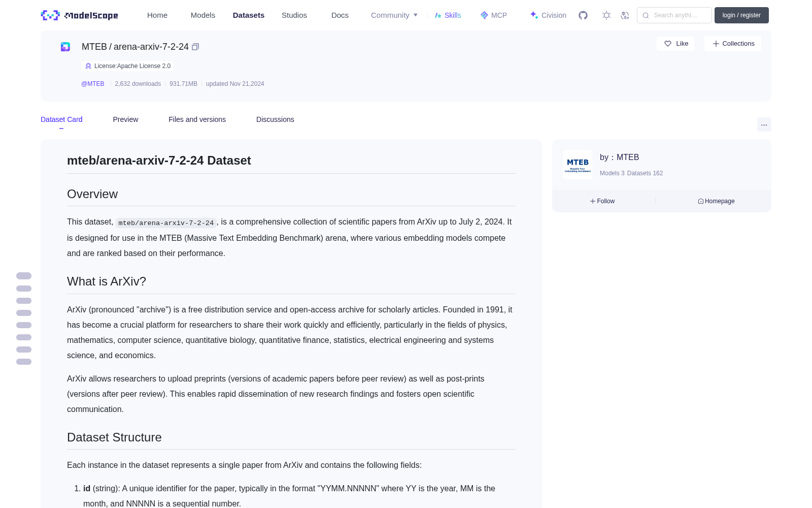Image resolution: width=812 pixels, height=508 pixels.
Task: Toggle the light/dark theme sun icon
Action: point(606,15)
